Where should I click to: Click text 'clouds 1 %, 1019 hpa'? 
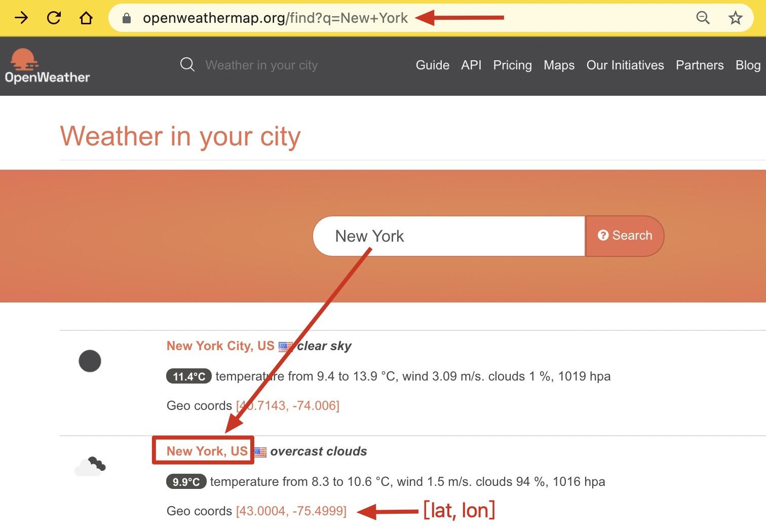tap(549, 376)
